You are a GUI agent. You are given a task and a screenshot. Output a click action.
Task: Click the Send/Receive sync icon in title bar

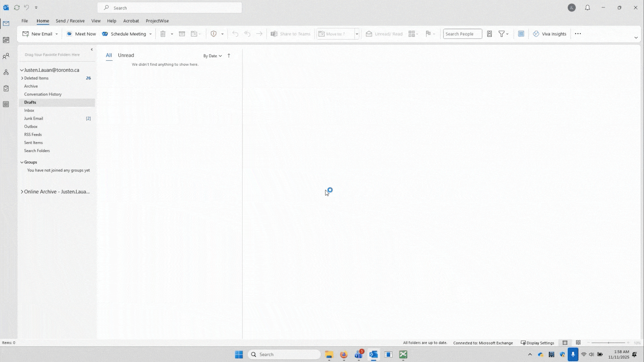17,7
